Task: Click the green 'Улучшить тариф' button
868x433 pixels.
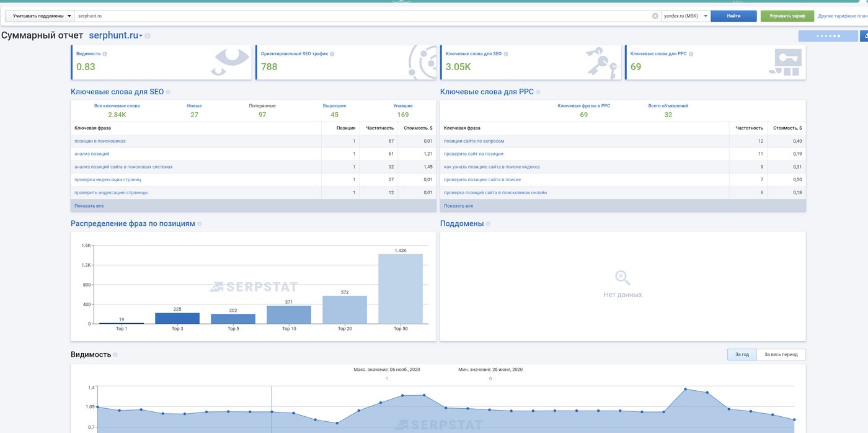Action: [x=787, y=16]
